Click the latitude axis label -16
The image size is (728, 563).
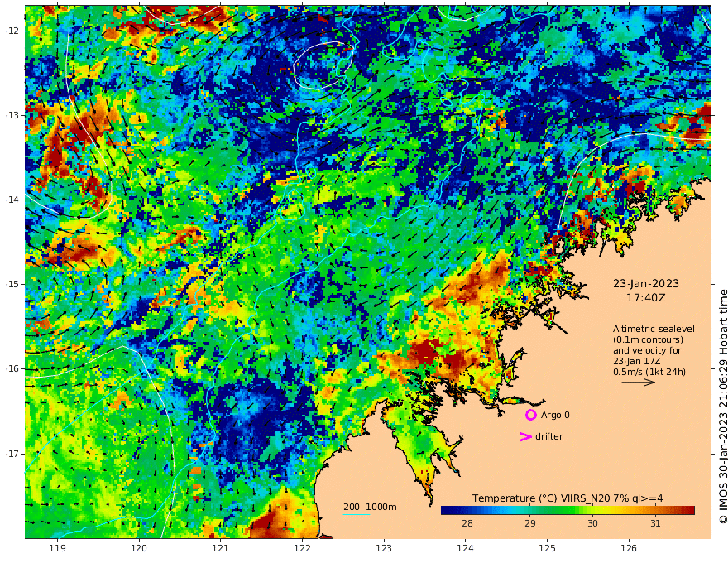12,368
